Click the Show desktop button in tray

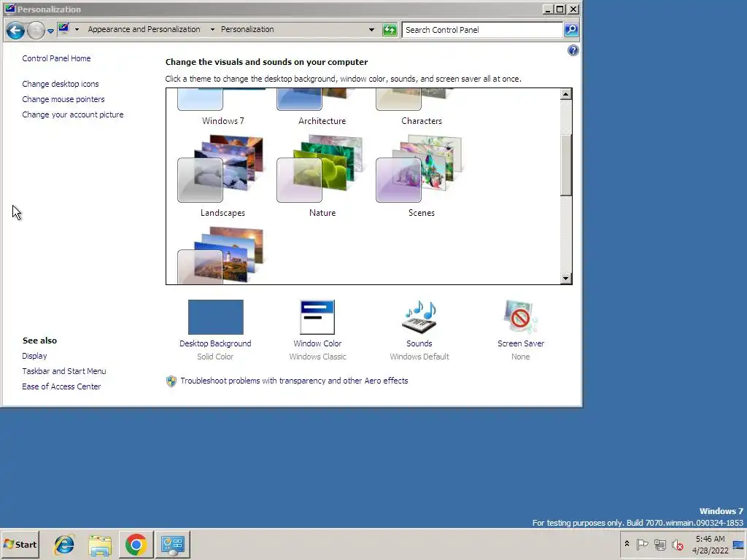pyautogui.click(x=739, y=545)
